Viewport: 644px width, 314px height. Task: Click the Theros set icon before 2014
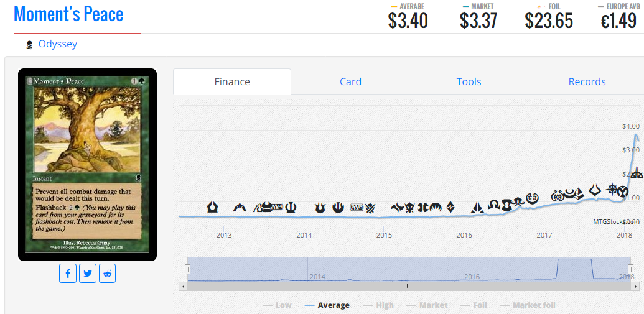[291, 207]
